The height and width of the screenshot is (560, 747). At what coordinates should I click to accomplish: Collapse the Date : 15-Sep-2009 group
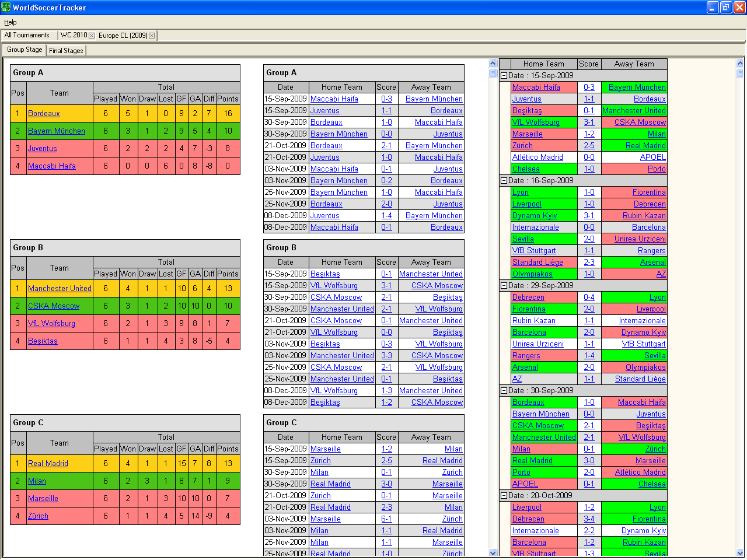tap(504, 75)
